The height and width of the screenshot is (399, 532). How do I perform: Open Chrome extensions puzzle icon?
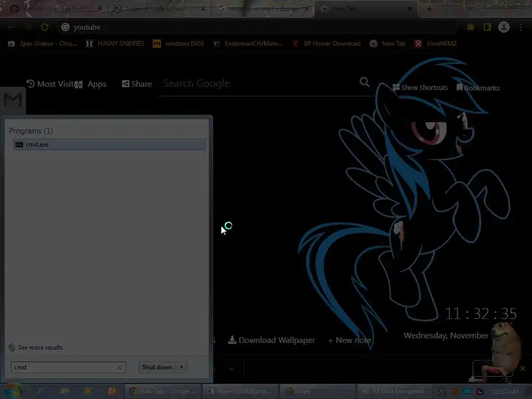tap(471, 27)
